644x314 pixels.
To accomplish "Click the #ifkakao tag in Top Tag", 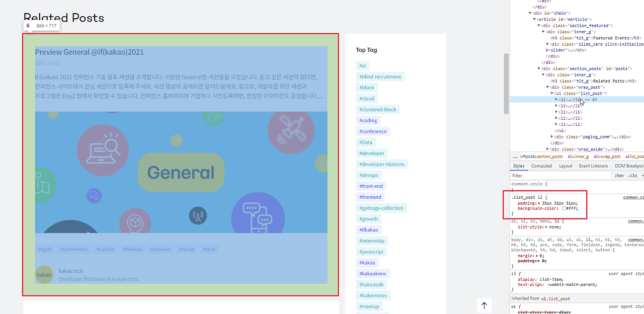I will (x=369, y=230).
